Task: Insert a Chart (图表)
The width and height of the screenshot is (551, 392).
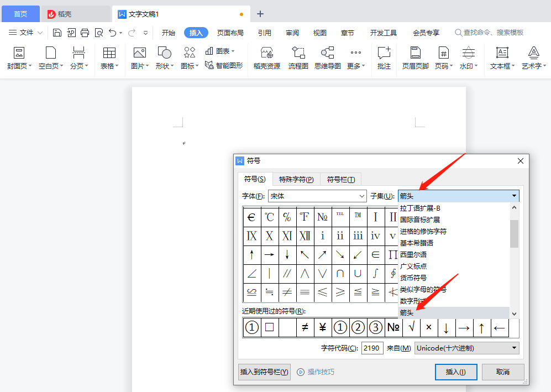Action: click(219, 51)
